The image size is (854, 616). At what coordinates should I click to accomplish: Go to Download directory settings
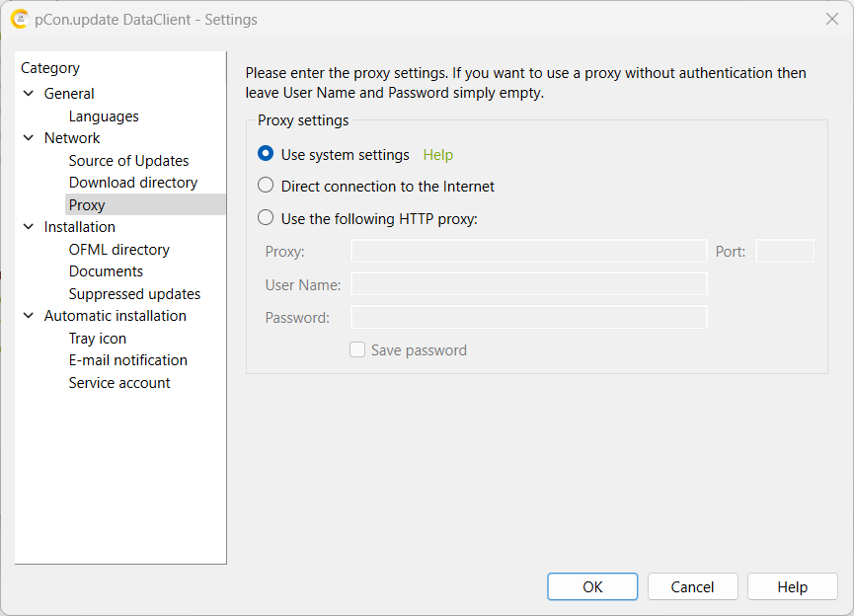[x=133, y=183]
